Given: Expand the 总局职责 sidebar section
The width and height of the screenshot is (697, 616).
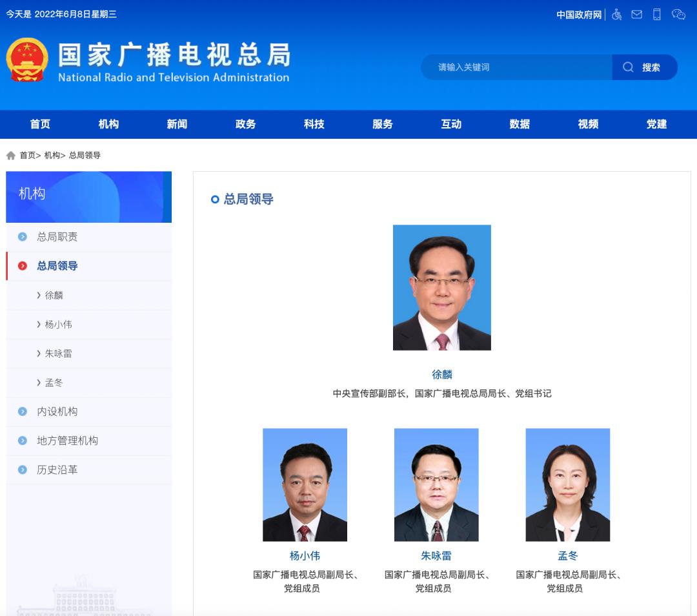Looking at the screenshot, I should pos(57,237).
